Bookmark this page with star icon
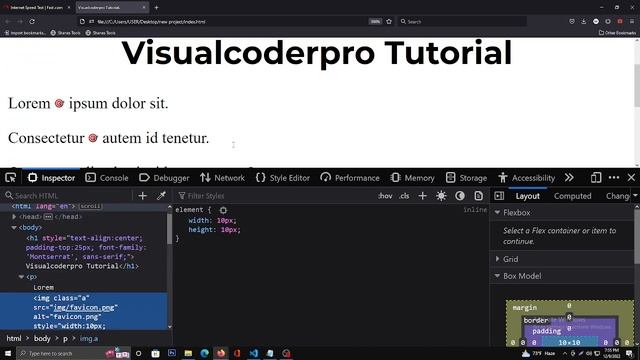The width and height of the screenshot is (640, 360). pos(389,21)
